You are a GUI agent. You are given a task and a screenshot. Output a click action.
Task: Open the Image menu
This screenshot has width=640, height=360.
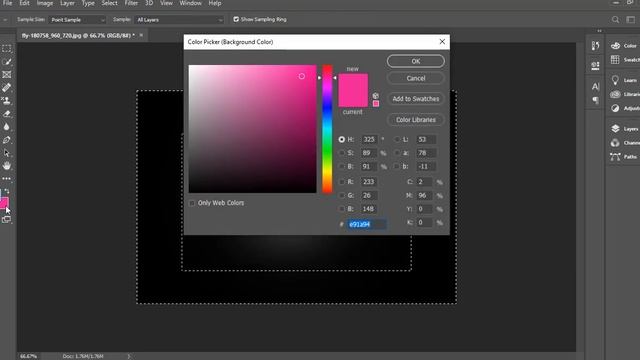(45, 3)
